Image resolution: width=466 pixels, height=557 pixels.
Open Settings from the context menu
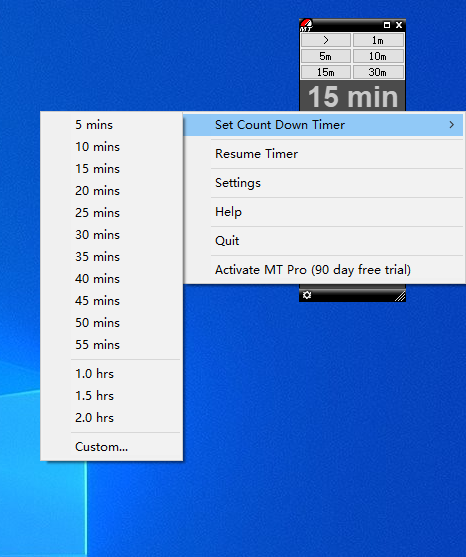(324, 183)
